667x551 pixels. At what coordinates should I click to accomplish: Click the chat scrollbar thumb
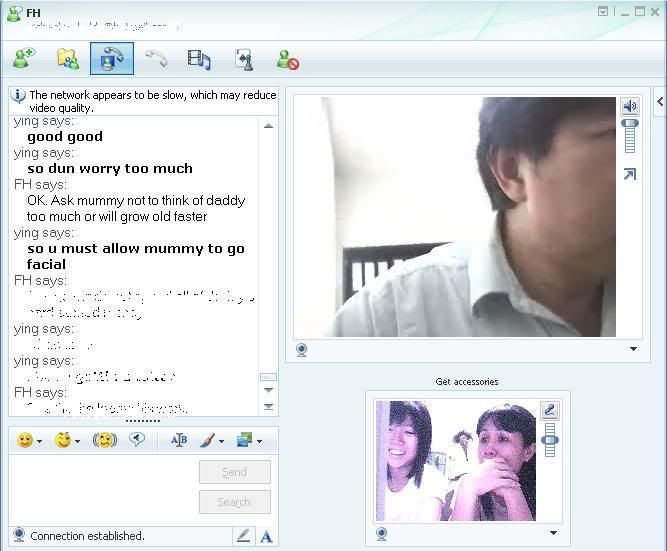tap(268, 377)
